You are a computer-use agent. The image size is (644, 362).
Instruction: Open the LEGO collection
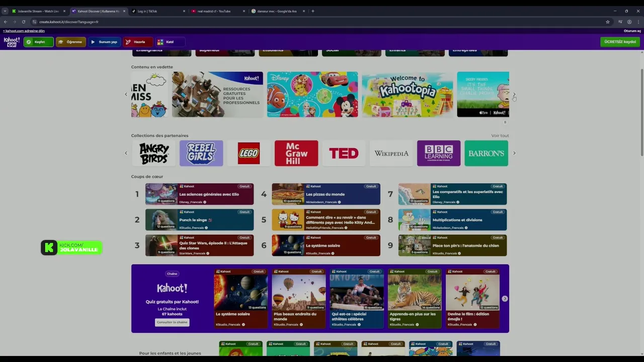click(x=249, y=153)
